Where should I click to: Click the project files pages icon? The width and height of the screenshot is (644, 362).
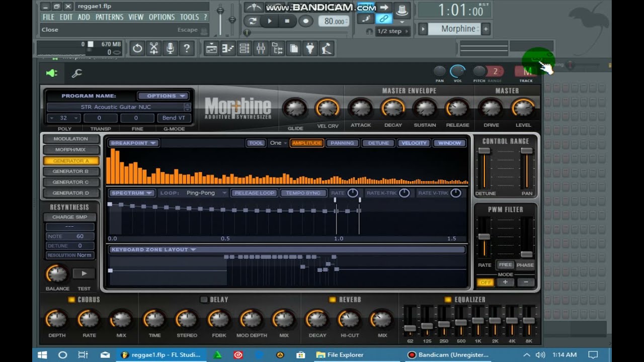pyautogui.click(x=294, y=48)
